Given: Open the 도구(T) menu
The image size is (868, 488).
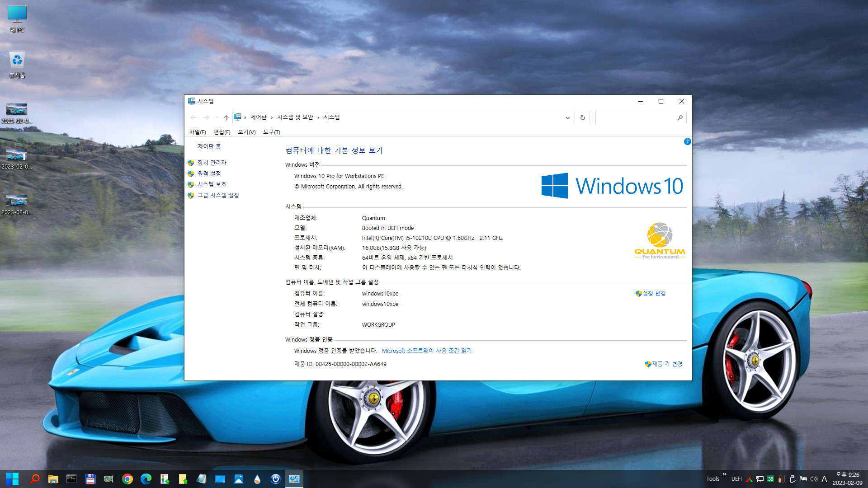Looking at the screenshot, I should (271, 132).
